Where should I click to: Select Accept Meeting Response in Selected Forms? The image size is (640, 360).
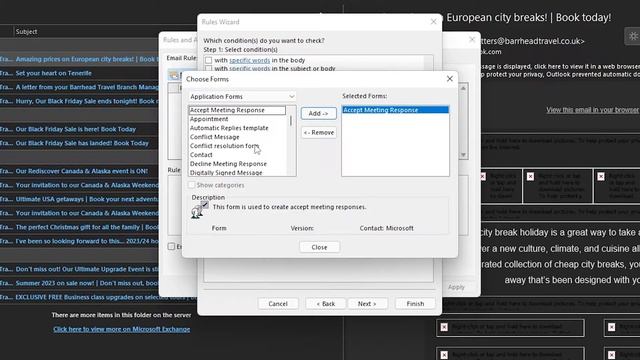(395, 110)
